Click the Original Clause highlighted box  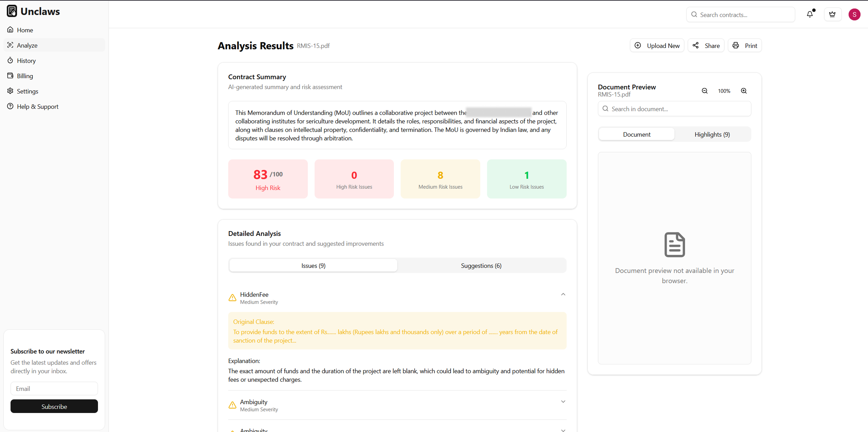[397, 331]
